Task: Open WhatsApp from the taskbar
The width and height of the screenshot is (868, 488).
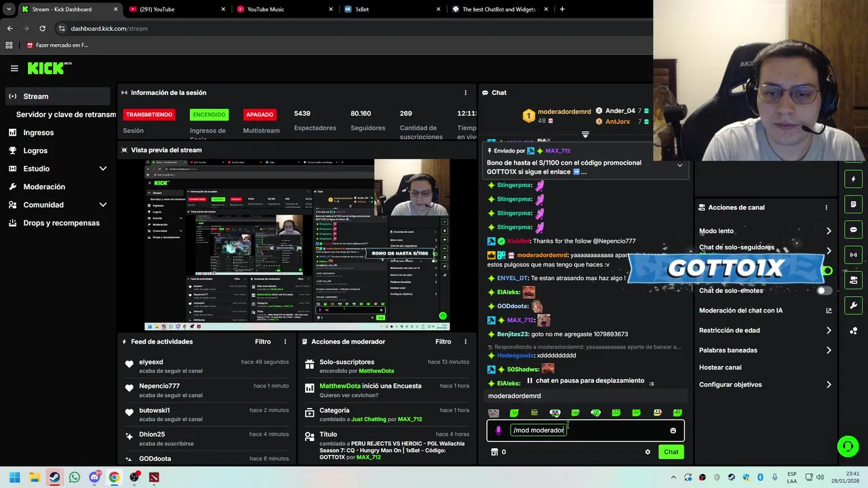Action: (x=75, y=477)
